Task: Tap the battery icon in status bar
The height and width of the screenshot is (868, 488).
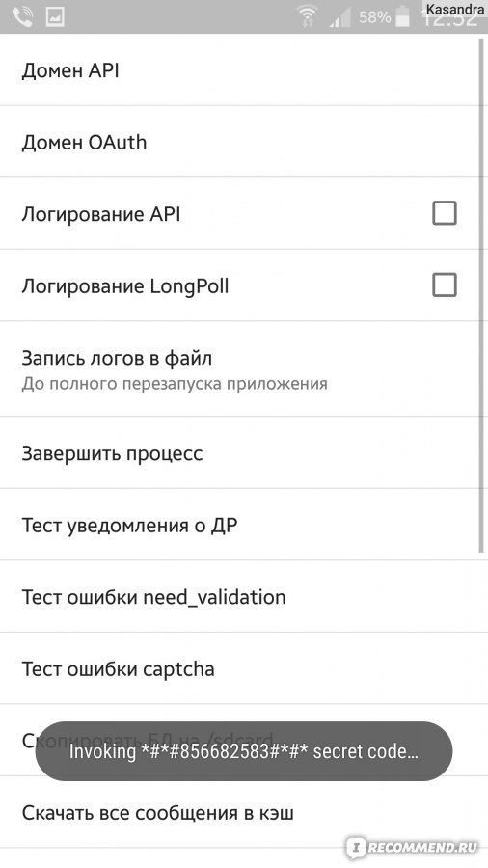Action: point(403,16)
